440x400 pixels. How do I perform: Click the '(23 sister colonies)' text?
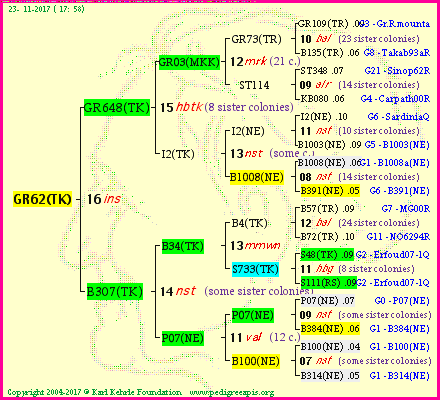click(379, 39)
